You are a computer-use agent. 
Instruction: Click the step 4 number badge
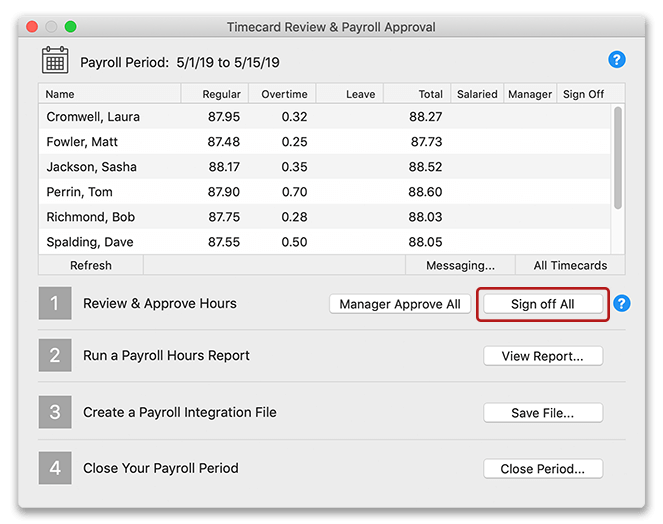(55, 468)
